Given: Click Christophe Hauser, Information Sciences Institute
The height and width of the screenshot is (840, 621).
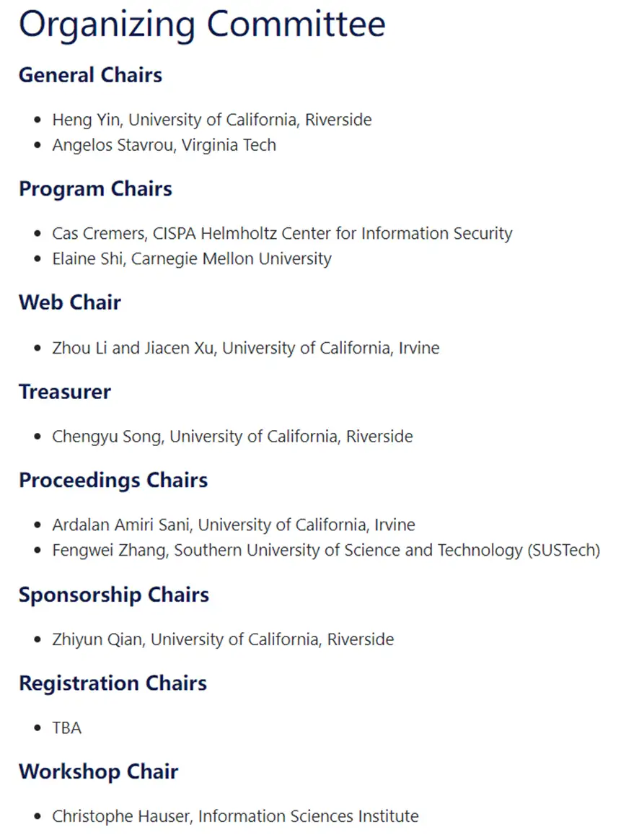Looking at the screenshot, I should [236, 816].
